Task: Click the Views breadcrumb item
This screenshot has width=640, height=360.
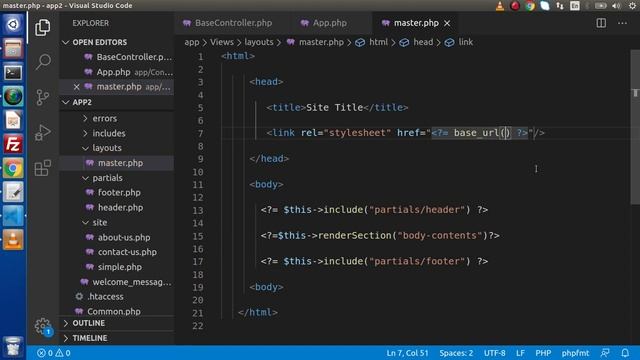Action: (x=222, y=42)
